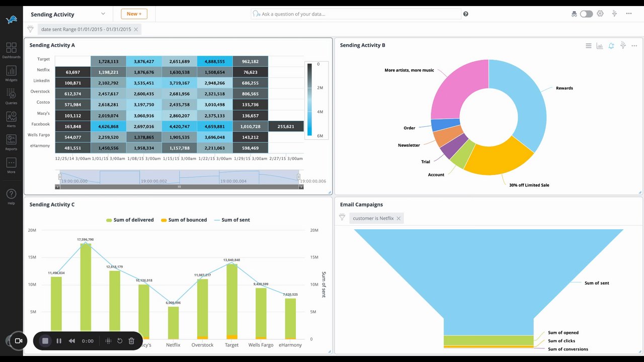Viewport: 644px width, 362px height.
Task: Open Sending Activity B three-dot menu
Action: coord(634,46)
